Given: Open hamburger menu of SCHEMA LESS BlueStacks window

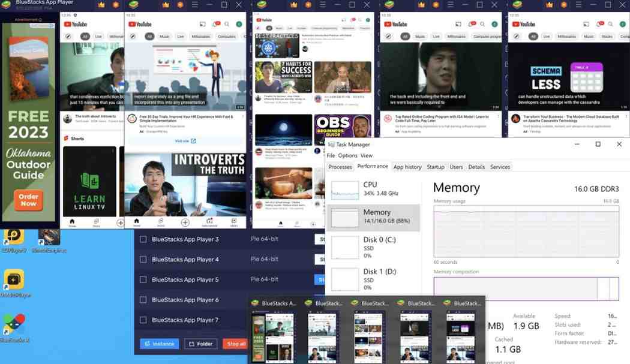Looking at the screenshot, I should pos(578,5).
